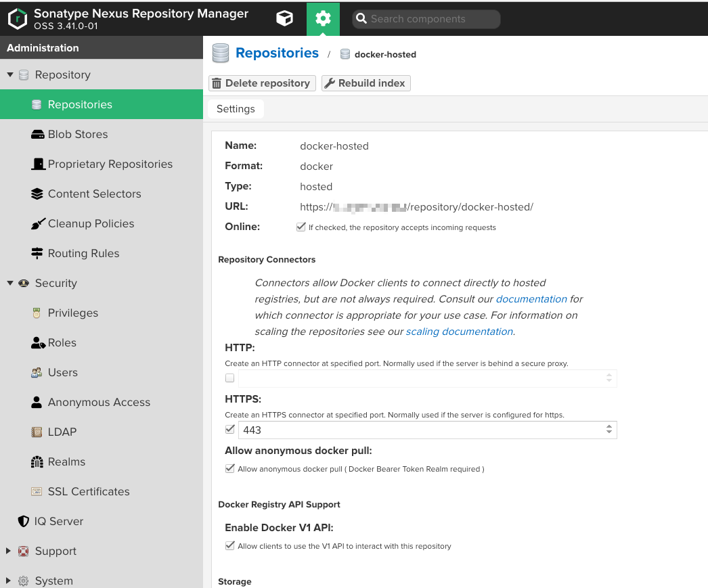Click the Delete repository button
The image size is (708, 588).
(262, 83)
